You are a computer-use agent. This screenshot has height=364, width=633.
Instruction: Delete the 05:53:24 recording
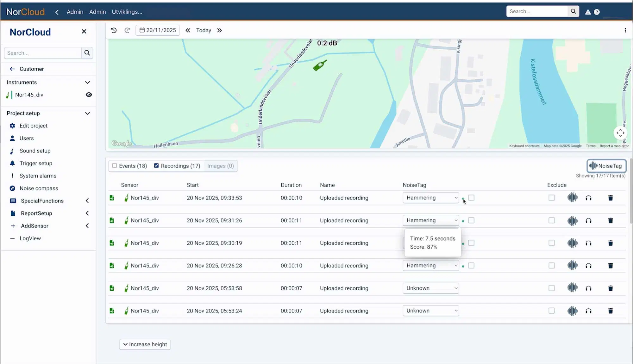(611, 311)
